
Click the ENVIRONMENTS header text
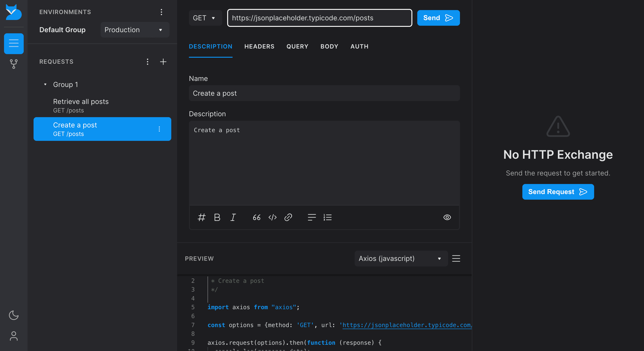click(65, 12)
